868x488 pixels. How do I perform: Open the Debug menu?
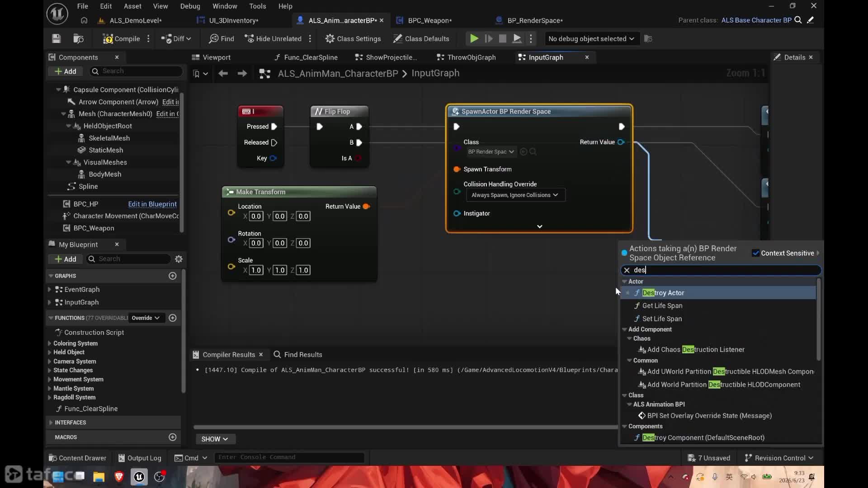190,6
